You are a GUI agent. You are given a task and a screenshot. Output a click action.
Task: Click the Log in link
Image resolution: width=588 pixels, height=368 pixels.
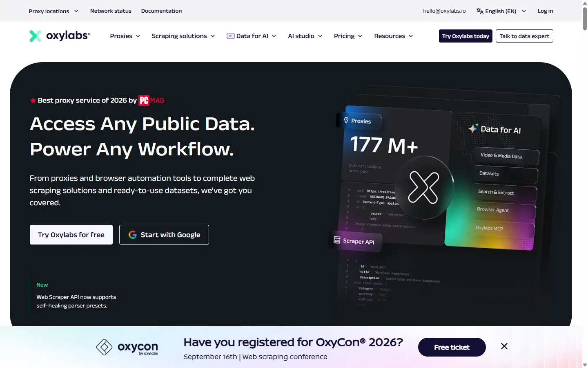pos(545,11)
